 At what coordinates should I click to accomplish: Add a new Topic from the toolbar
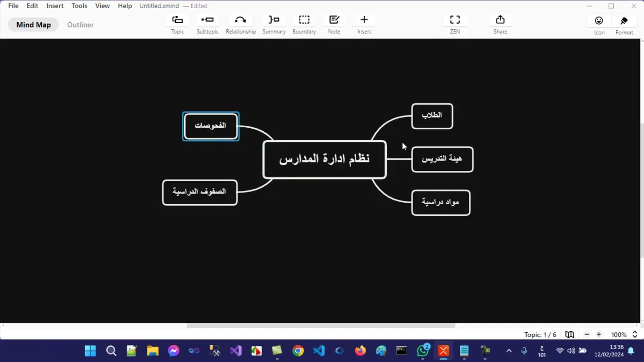[x=178, y=25]
